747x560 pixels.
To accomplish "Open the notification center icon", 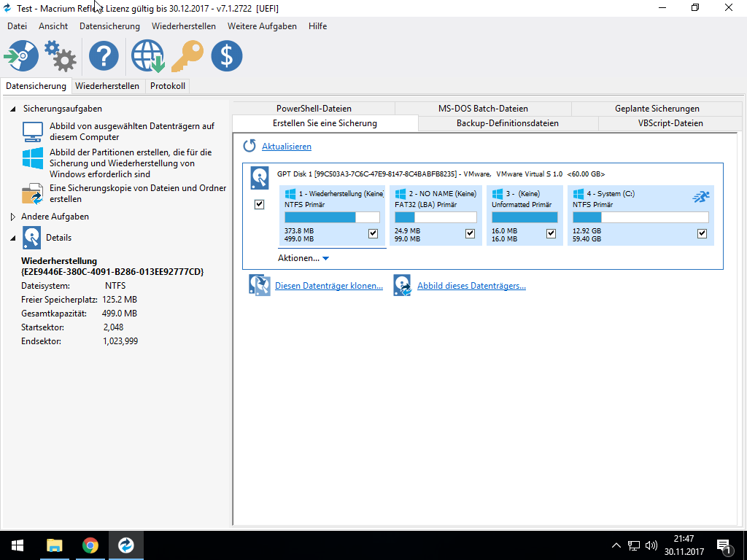I will click(724, 547).
